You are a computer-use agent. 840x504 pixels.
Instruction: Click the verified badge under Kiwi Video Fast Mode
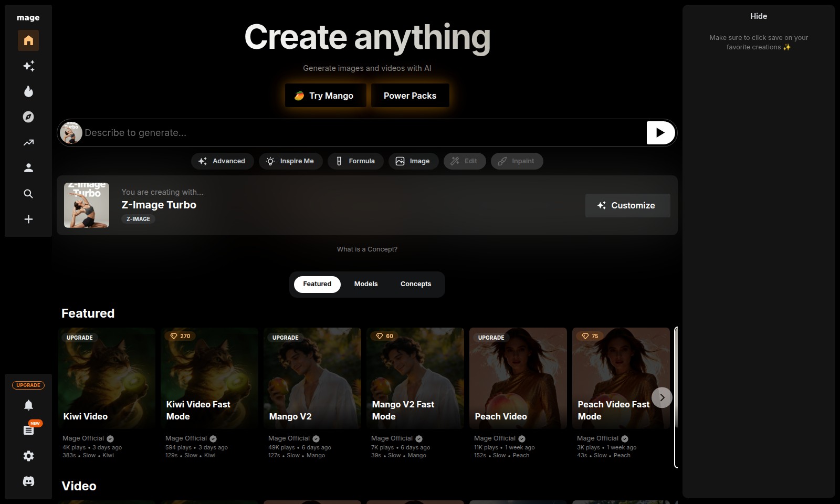coord(213,439)
